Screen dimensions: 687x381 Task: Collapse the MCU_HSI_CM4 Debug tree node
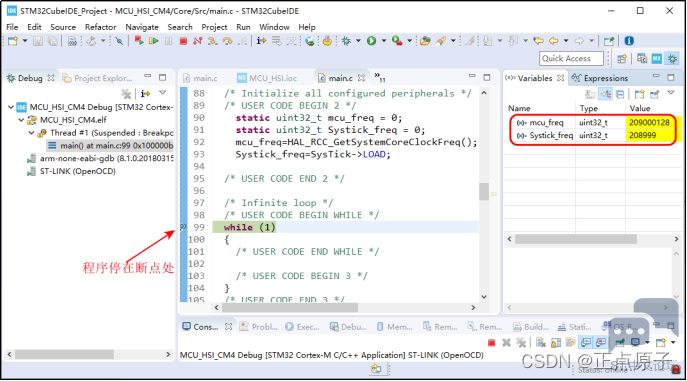(x=11, y=107)
